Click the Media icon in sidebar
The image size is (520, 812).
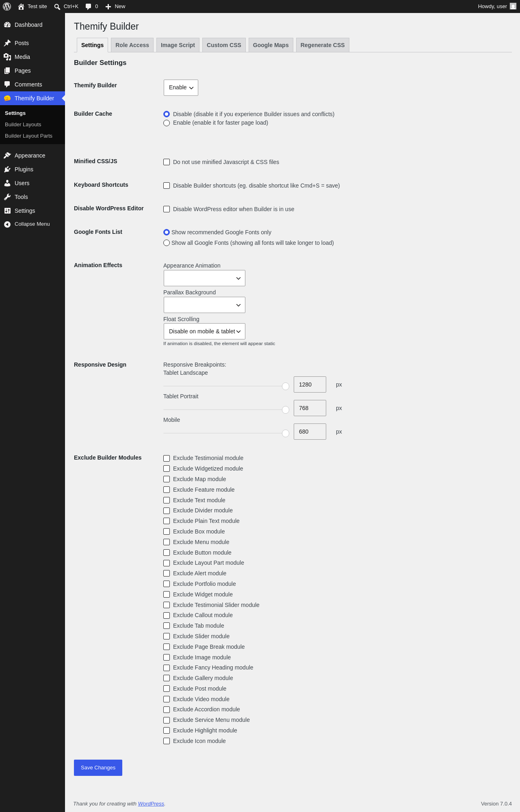pyautogui.click(x=7, y=57)
